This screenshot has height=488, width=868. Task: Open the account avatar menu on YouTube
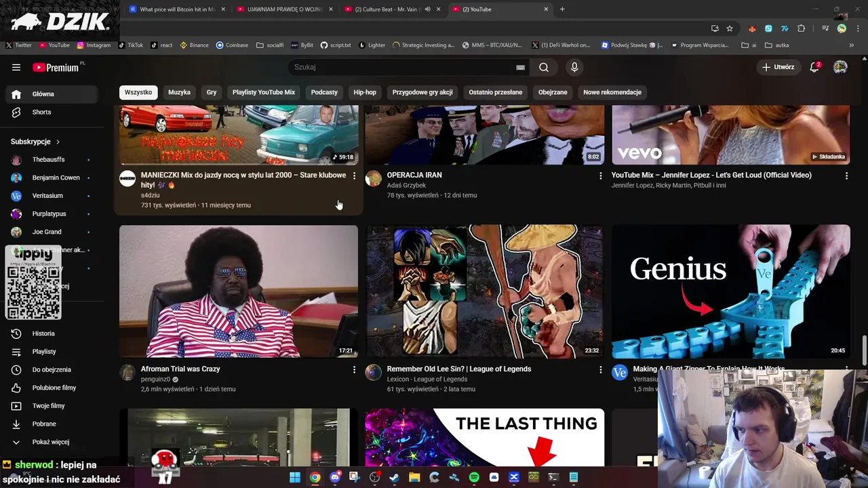(x=840, y=67)
